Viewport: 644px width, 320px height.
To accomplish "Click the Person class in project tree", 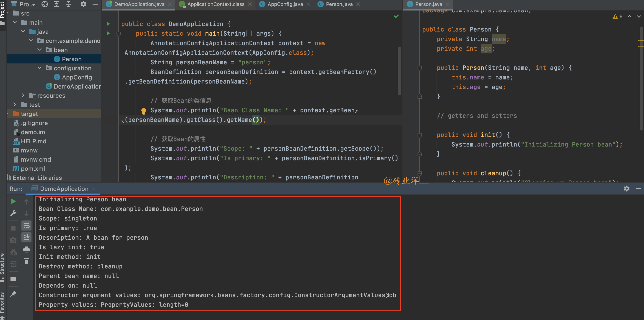I will (72, 59).
